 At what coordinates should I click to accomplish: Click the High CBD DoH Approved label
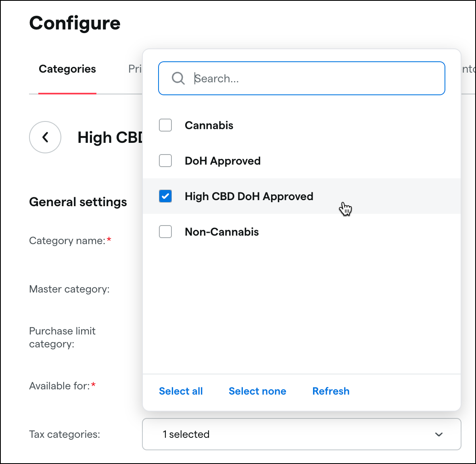(x=249, y=196)
